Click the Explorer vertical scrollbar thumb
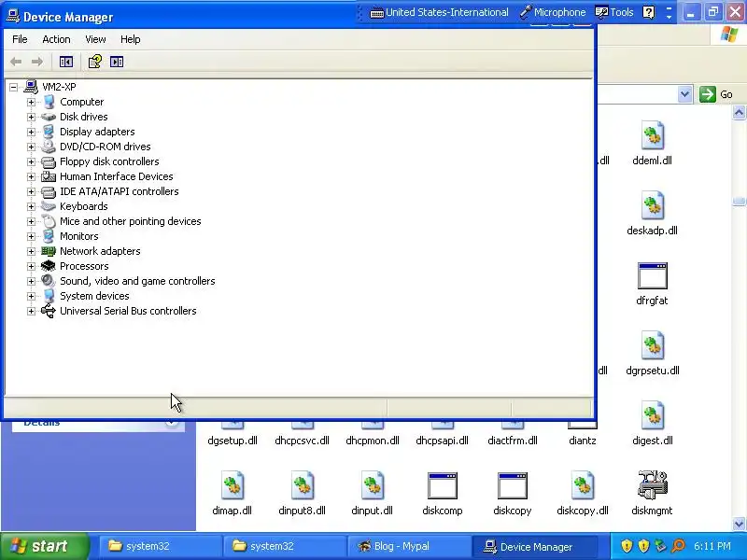The image size is (747, 560). pos(739,202)
